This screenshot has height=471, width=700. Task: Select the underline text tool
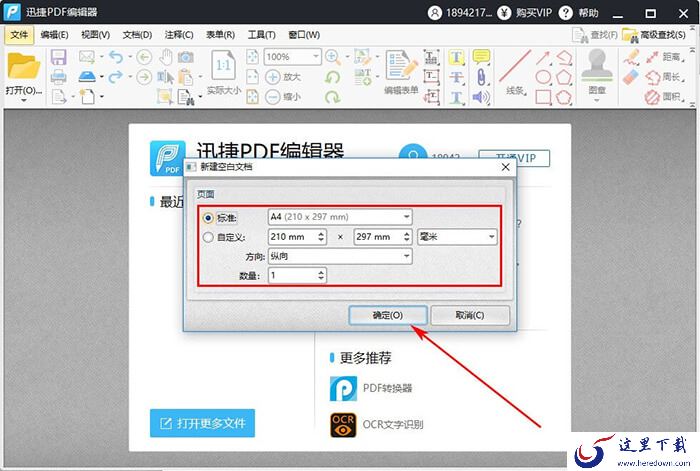coord(456,97)
